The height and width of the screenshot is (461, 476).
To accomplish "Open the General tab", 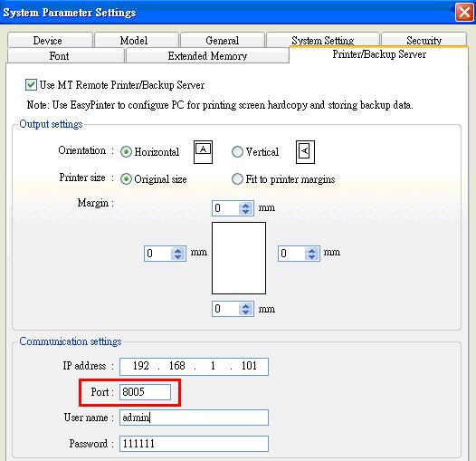I will [223, 40].
